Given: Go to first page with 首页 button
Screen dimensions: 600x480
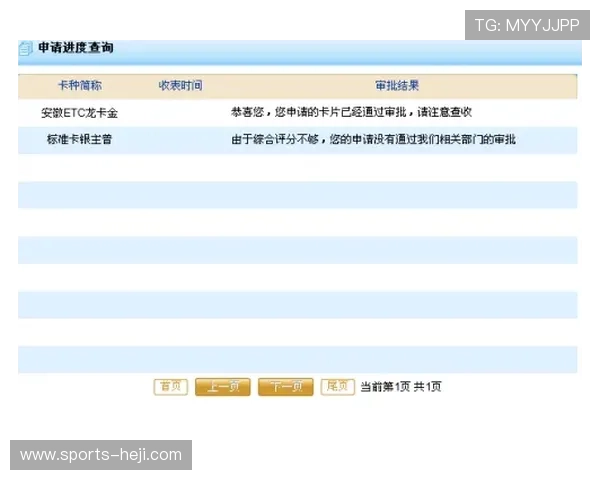Looking at the screenshot, I should tap(171, 387).
